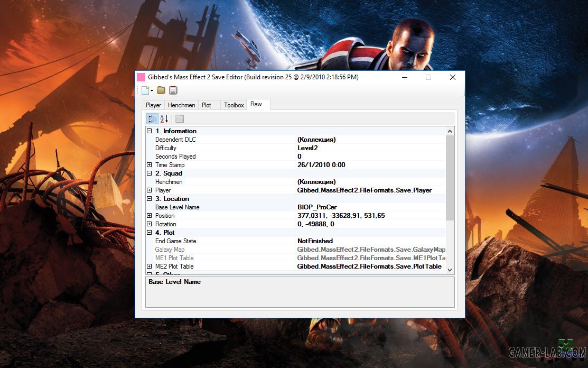Screen dimensions: 588x368
Task: Switch to the Henchmen tab
Action: [x=182, y=105]
